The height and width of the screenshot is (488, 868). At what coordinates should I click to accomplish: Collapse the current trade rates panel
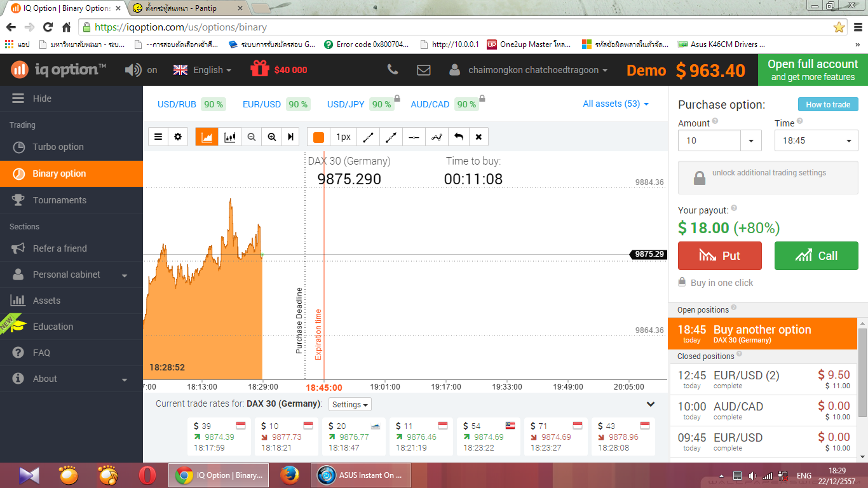(651, 404)
